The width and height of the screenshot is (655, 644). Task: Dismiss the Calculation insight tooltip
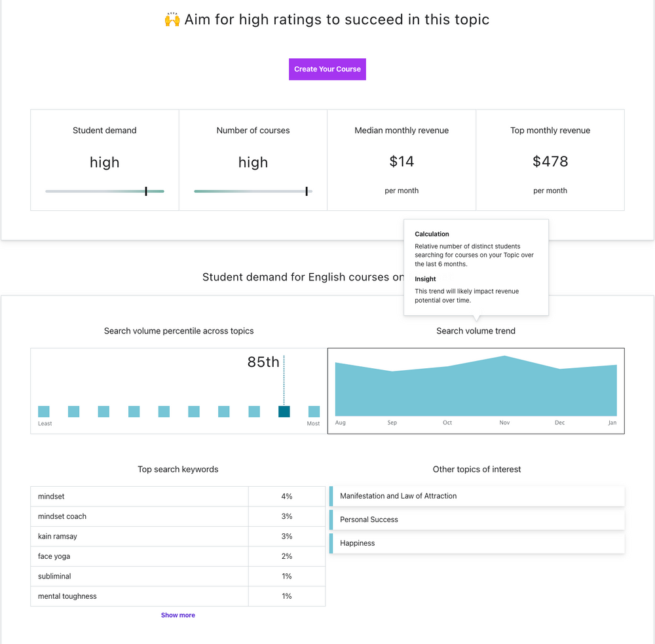tap(476, 267)
